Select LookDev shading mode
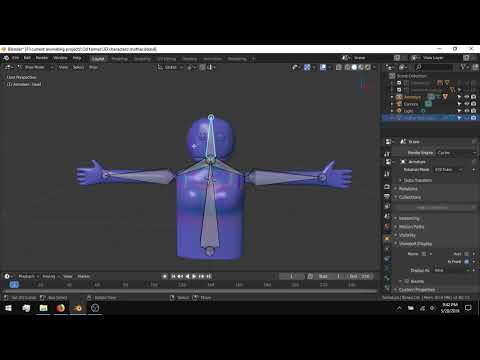The height and width of the screenshot is (360, 480). point(361,67)
